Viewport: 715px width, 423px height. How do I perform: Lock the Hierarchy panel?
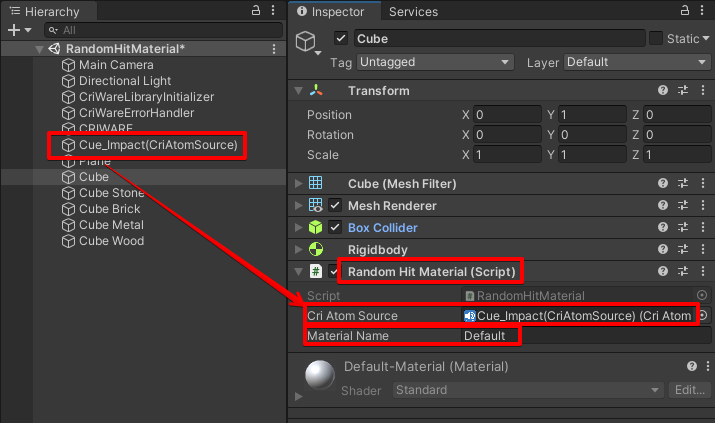coord(256,10)
